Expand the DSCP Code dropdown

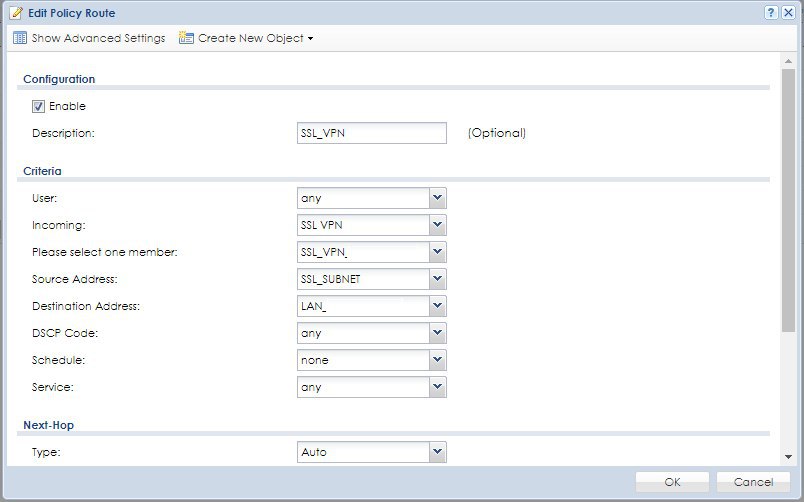click(437, 333)
